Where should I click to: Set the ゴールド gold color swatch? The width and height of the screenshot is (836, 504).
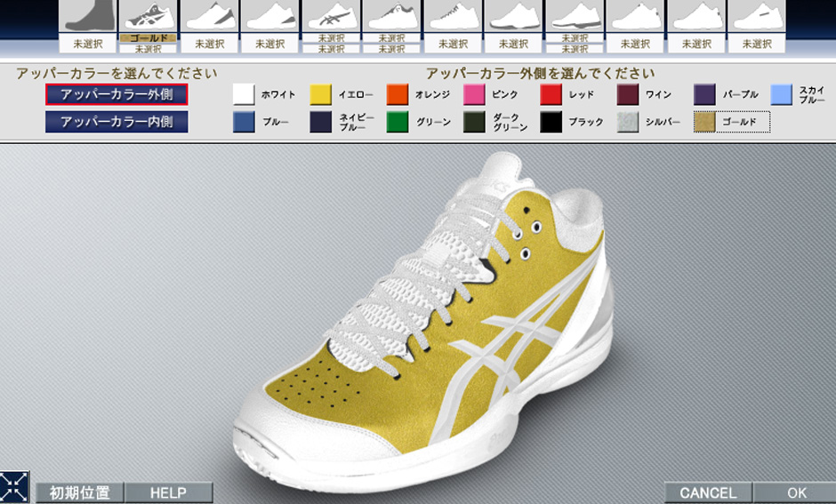click(x=704, y=122)
